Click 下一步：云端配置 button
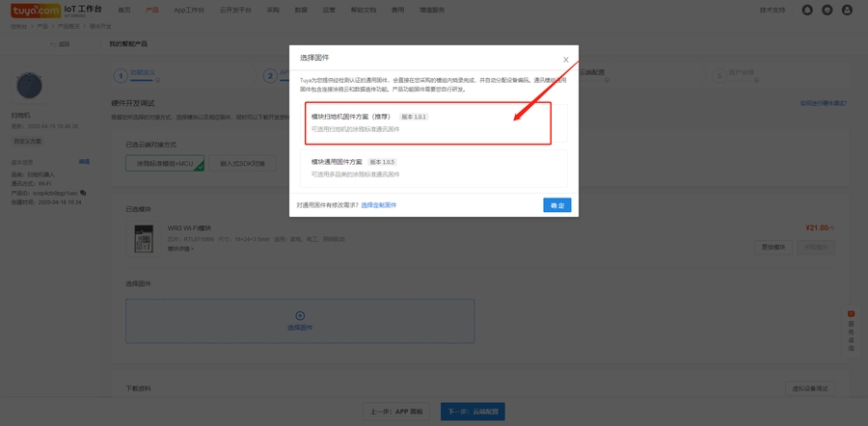Viewport: 868px width, 426px height. [x=473, y=411]
